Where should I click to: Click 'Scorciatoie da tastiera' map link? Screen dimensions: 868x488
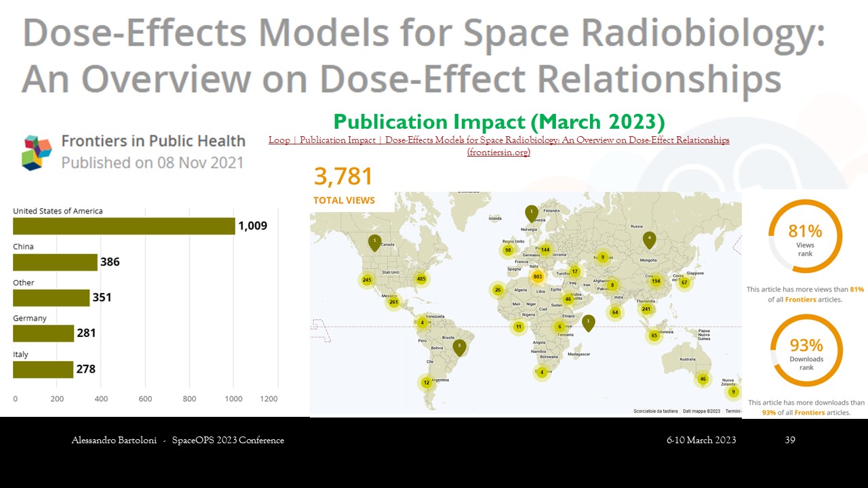pyautogui.click(x=655, y=411)
